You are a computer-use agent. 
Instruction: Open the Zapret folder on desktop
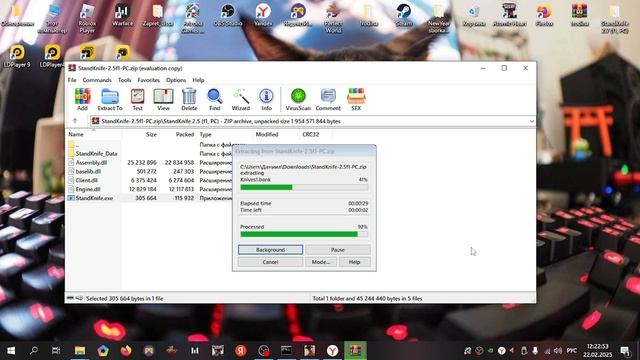[x=158, y=16]
